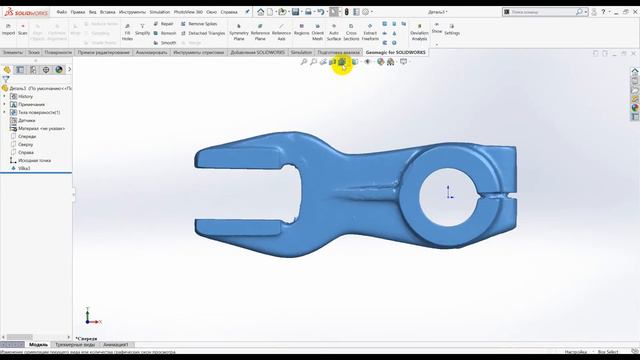Click the Repair mesh command
The width and height of the screenshot is (640, 360).
click(x=164, y=24)
